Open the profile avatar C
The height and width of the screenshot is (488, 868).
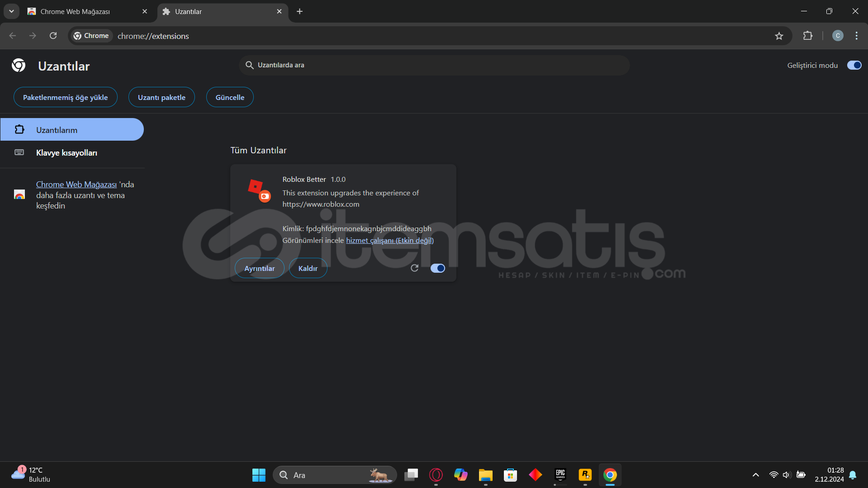pos(838,36)
